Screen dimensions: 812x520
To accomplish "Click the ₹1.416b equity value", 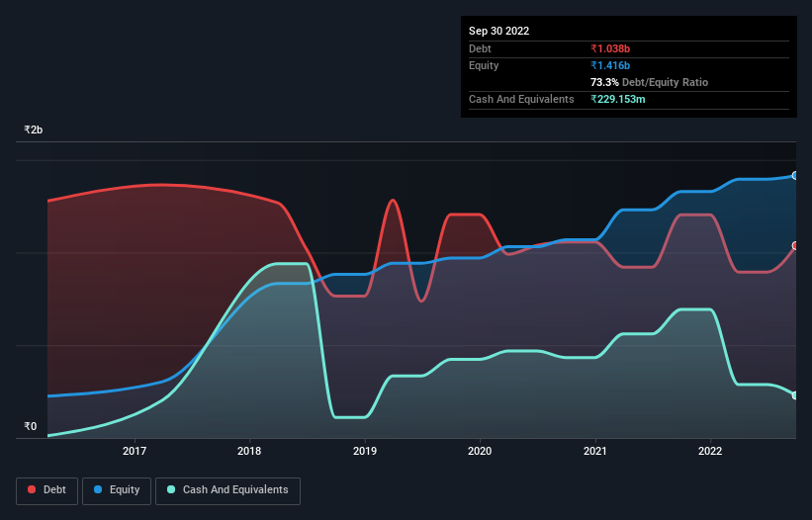I will pos(610,65).
